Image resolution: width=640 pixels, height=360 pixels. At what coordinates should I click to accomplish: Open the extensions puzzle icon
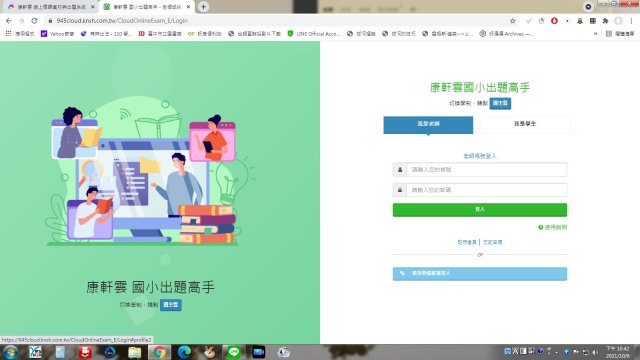[606, 21]
